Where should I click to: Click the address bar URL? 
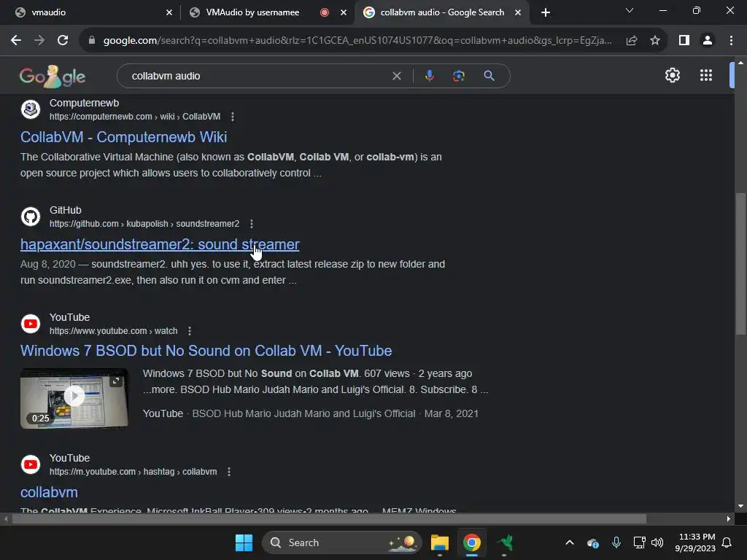click(357, 41)
